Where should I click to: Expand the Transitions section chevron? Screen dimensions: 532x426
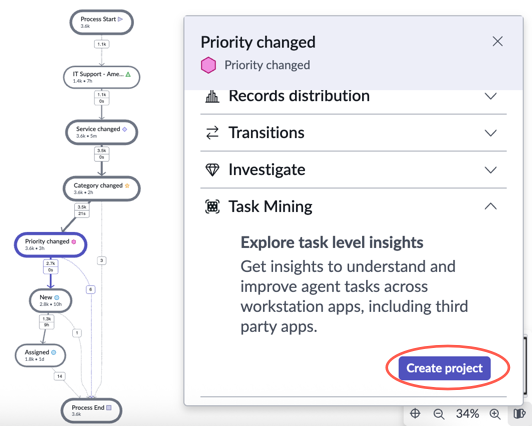(491, 133)
